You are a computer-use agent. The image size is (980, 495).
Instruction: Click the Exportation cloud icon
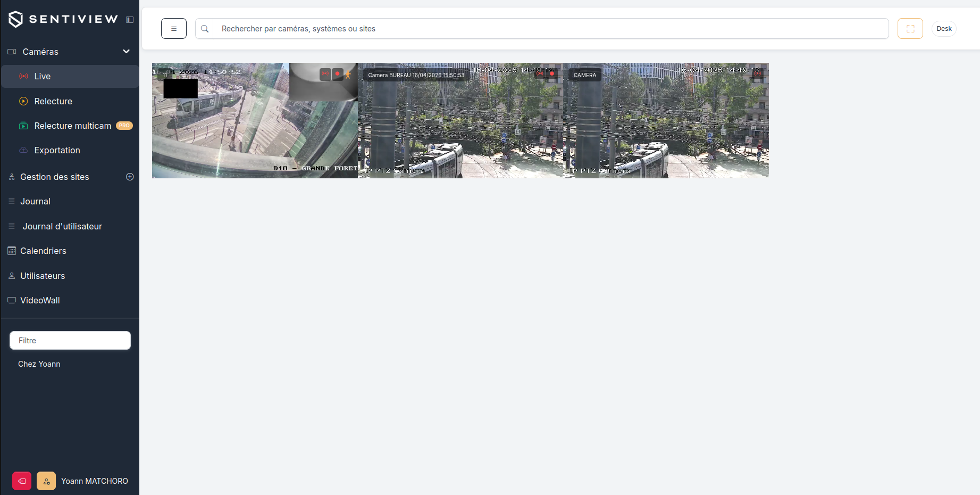(23, 150)
